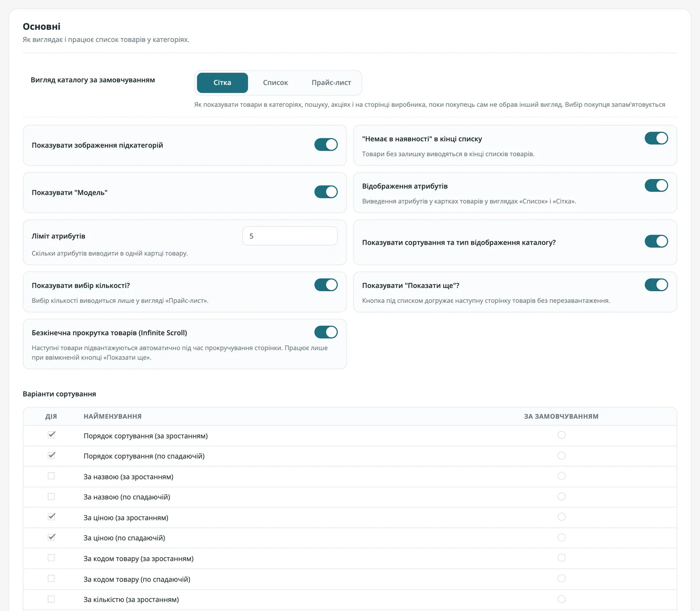This screenshot has height=611, width=700.
Task: Uncheck Порядок сортування (по спадаючій) checkbox
Action: [x=51, y=456]
